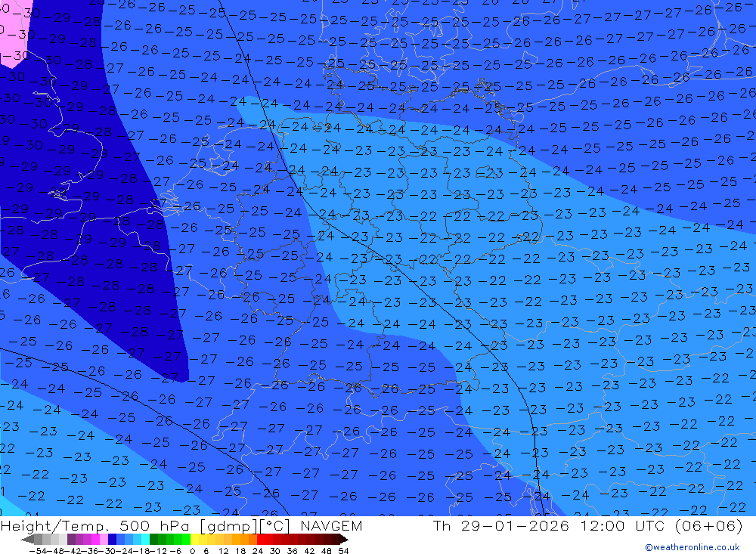Viewport: 756px width, 554px height.
Task: Click the left grey arrow of color scale
Action: click(x=27, y=539)
